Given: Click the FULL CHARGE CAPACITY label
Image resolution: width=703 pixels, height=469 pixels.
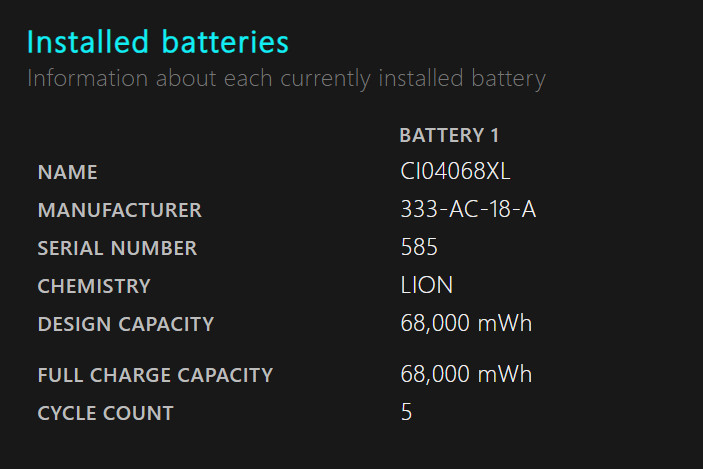Looking at the screenshot, I should pyautogui.click(x=155, y=375).
